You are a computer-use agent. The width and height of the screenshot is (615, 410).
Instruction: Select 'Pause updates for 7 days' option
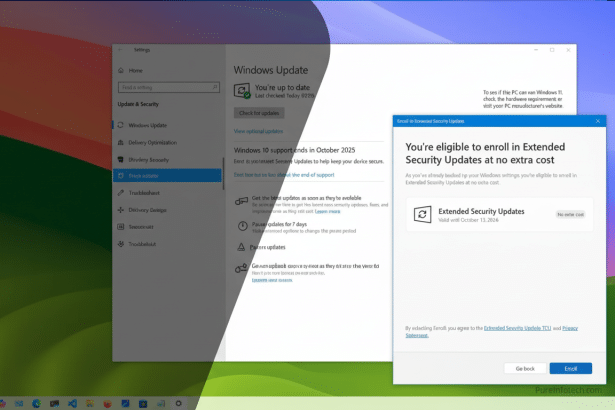point(279,224)
